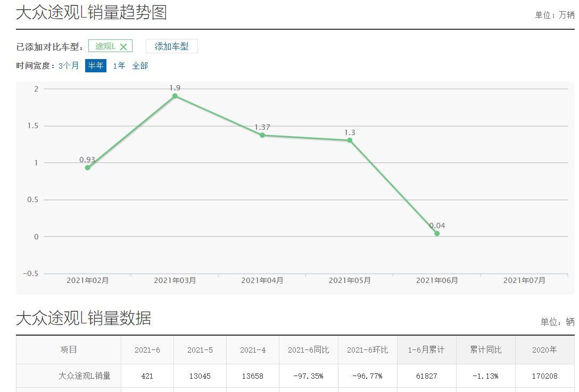Click the 2021-6 column header
The image size is (579, 392).
point(147,350)
